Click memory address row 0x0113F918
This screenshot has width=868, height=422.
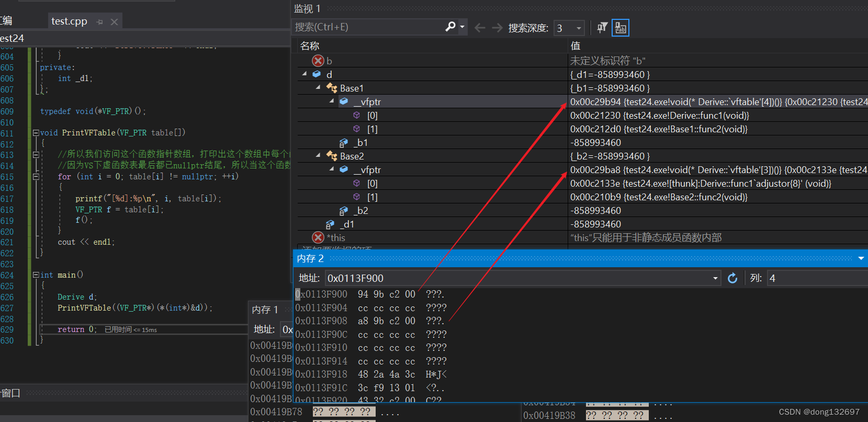(x=321, y=374)
